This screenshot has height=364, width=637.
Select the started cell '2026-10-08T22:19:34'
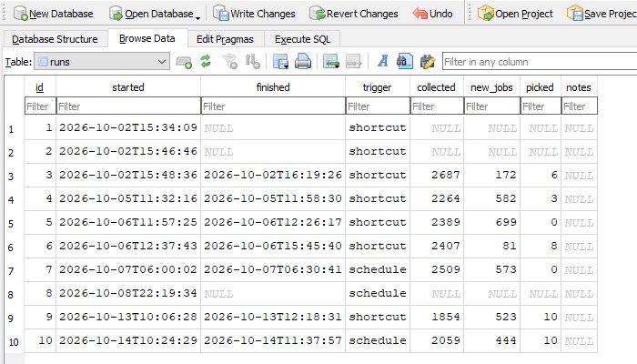pyautogui.click(x=128, y=293)
